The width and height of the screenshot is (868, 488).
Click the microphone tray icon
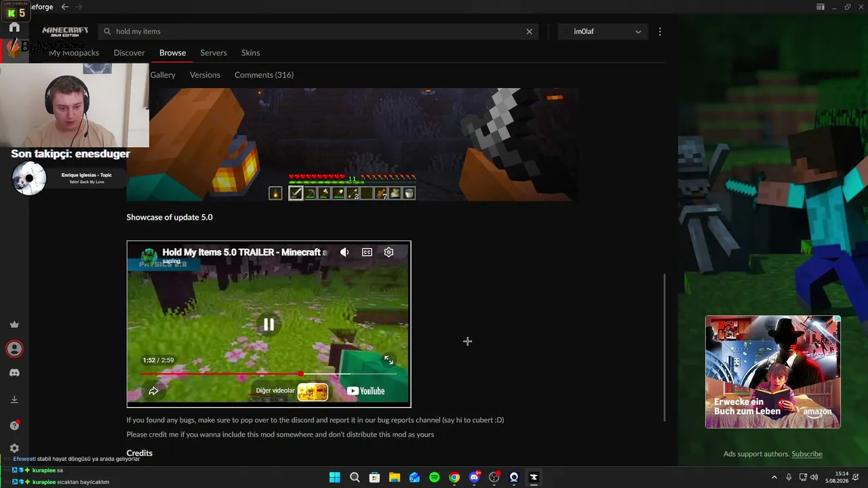click(789, 477)
